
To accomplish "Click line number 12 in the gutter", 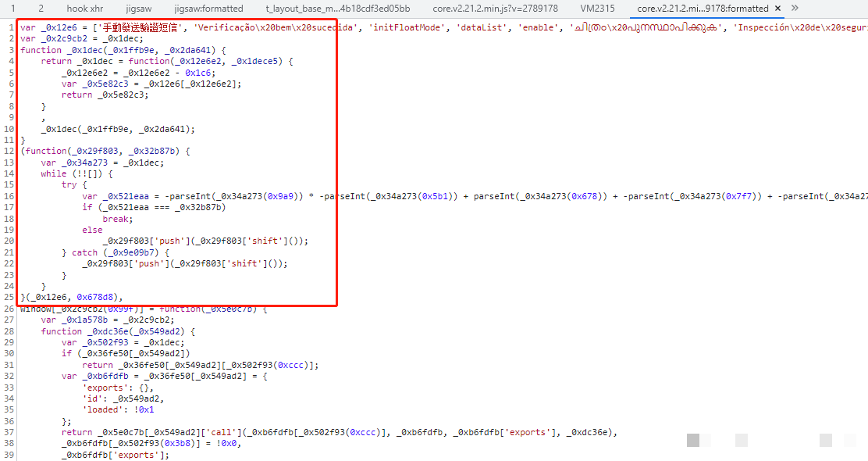I will point(9,151).
